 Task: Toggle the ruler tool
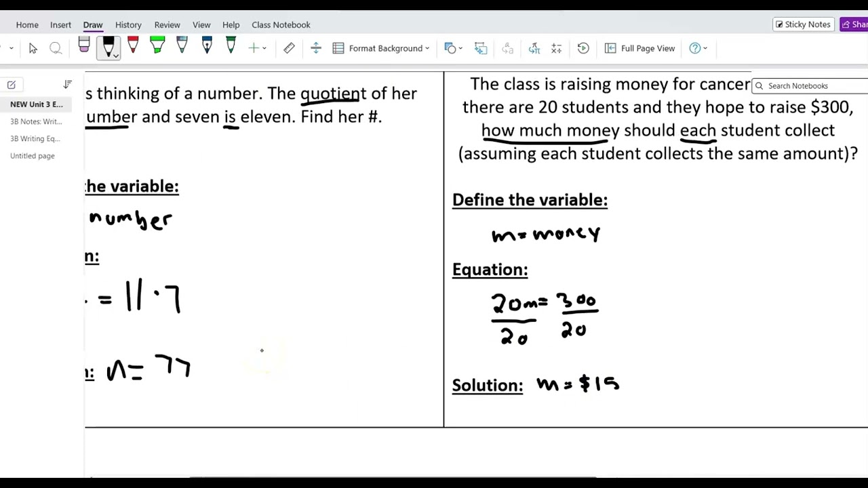tap(289, 48)
